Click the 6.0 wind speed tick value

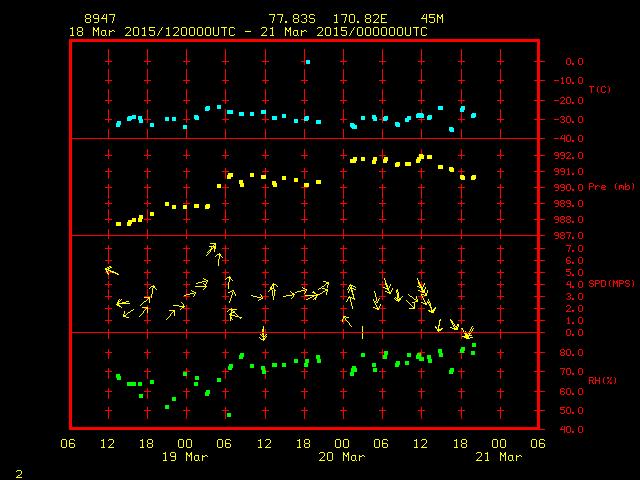click(x=574, y=260)
